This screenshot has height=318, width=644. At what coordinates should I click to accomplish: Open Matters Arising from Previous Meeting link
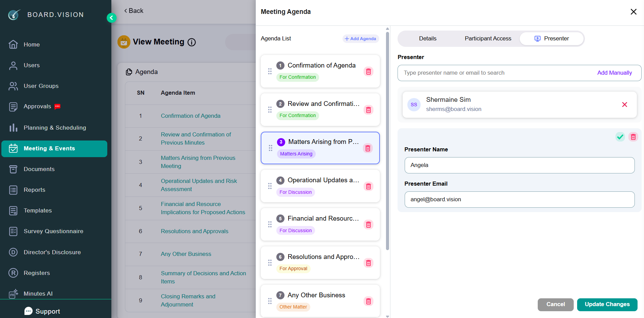point(198,162)
